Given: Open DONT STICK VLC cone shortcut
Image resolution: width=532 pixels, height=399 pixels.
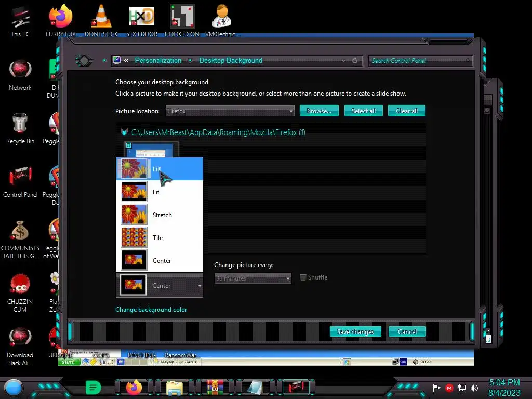Looking at the screenshot, I should 101,21.
